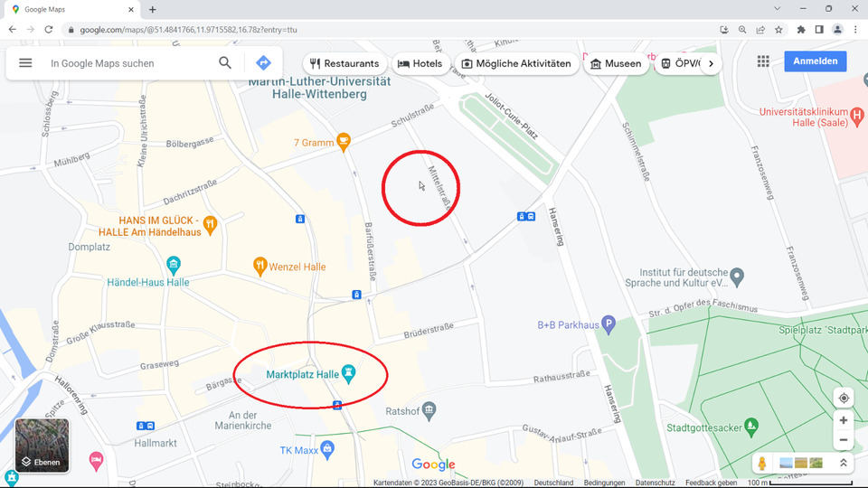This screenshot has height=488, width=868.
Task: Expand the imagery strip with the double chevron
Action: point(843,463)
